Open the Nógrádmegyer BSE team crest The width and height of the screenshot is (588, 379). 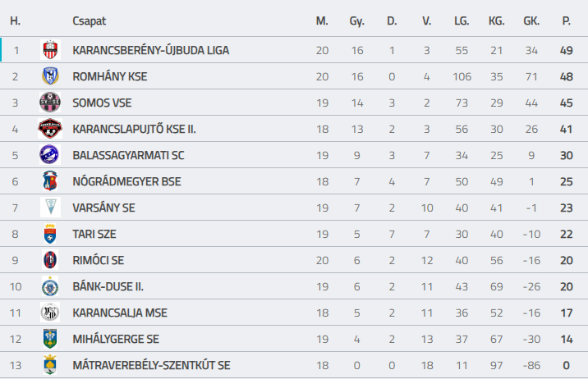[50, 180]
